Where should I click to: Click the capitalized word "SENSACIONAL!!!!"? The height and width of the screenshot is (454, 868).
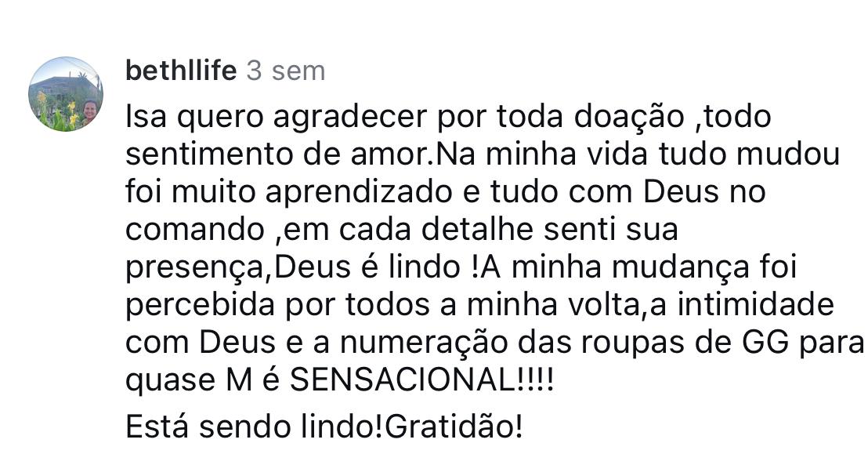coord(421,381)
